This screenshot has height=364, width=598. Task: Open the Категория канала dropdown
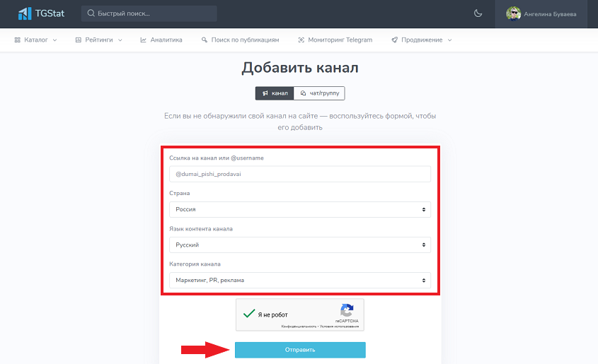coord(300,280)
